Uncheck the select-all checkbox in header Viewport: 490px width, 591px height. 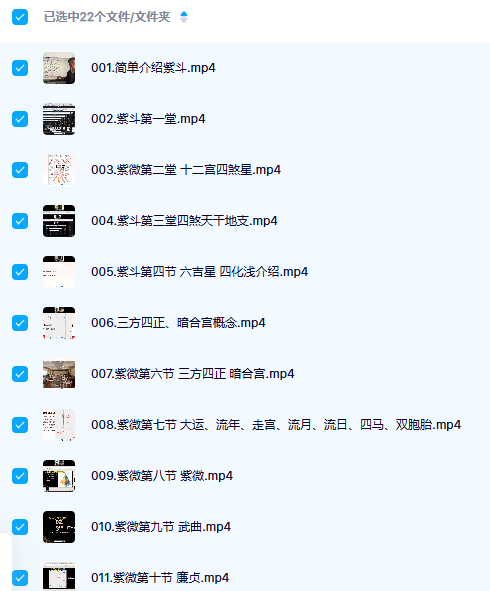[x=20, y=17]
